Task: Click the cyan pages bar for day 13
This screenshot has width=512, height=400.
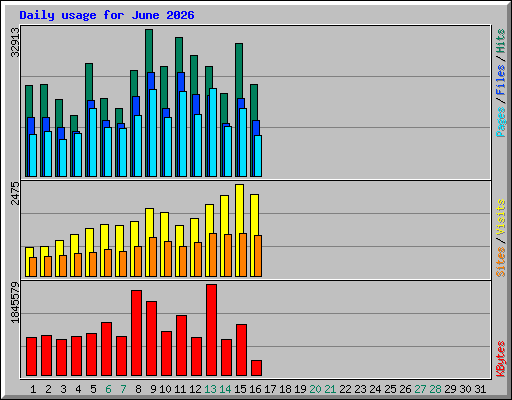Action: 213,132
